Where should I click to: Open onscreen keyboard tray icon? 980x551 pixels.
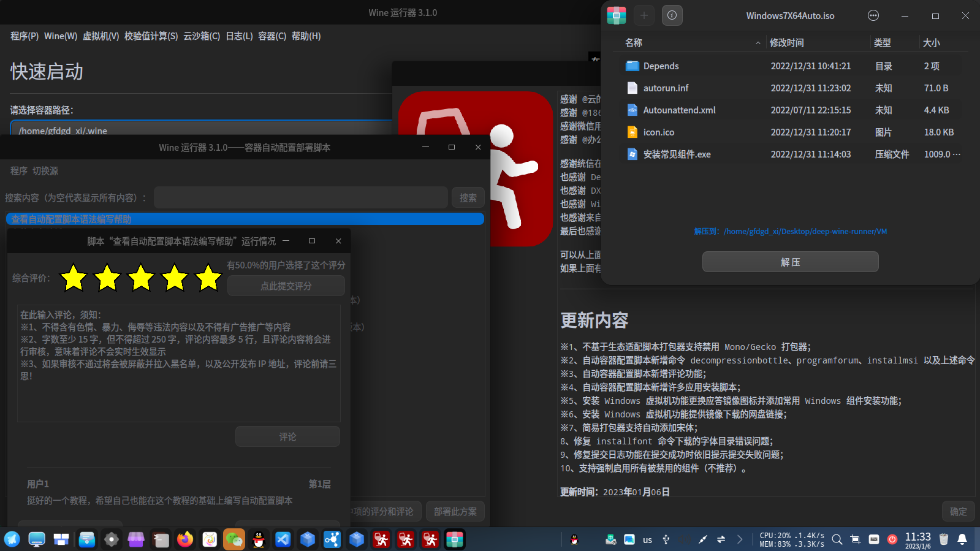point(874,539)
